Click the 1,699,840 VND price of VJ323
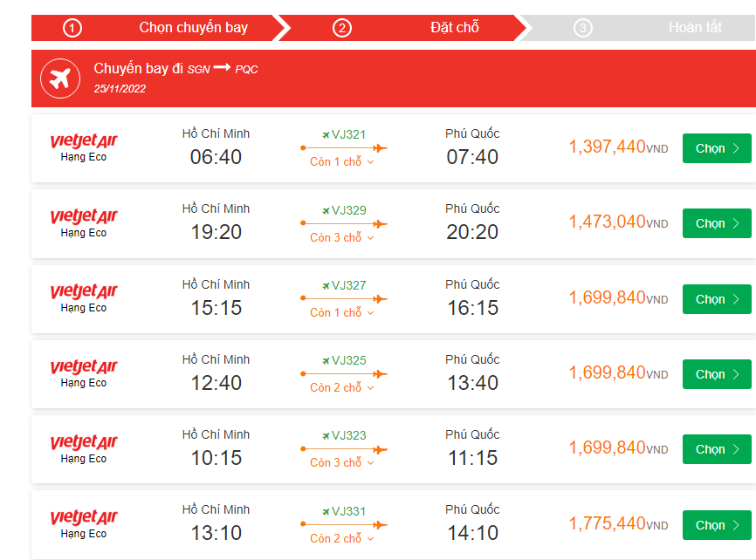 click(608, 448)
